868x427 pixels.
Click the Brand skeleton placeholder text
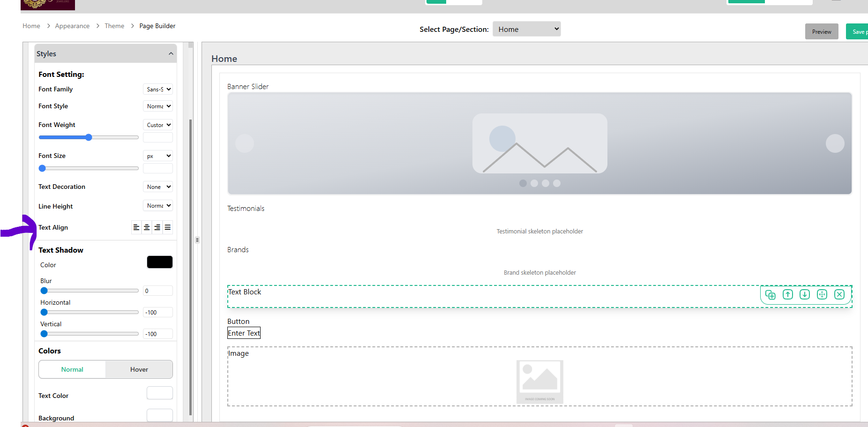click(540, 272)
